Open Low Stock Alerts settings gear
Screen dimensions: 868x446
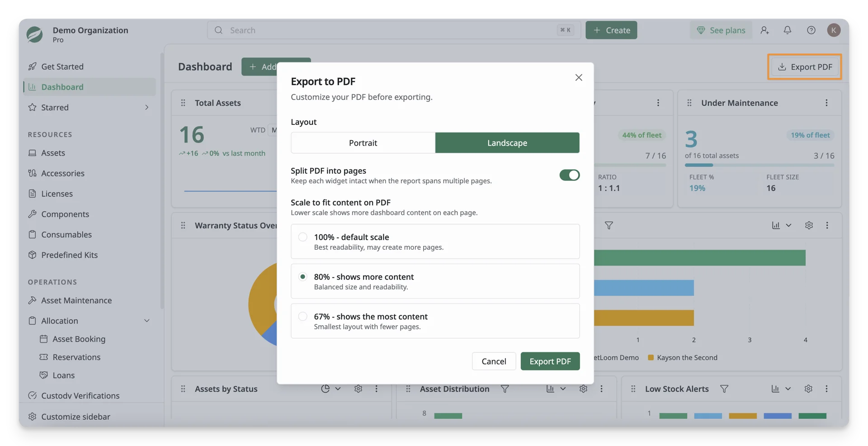pyautogui.click(x=808, y=389)
